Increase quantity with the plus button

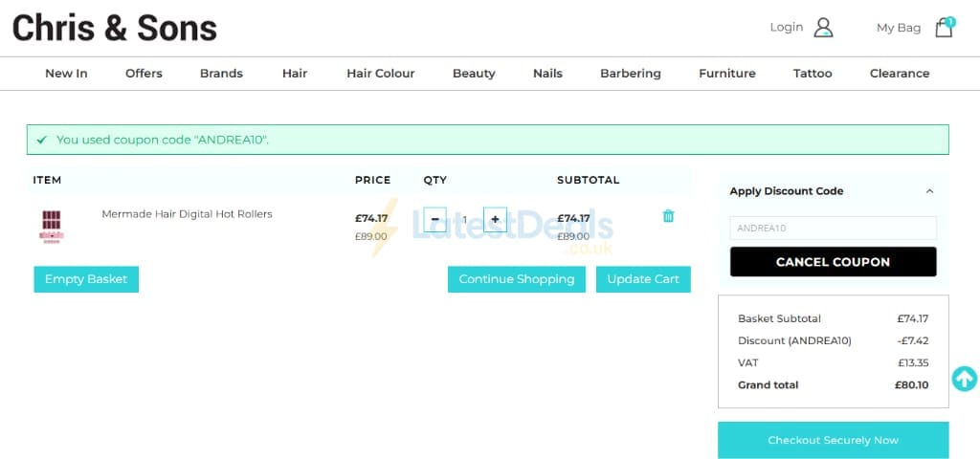pyautogui.click(x=495, y=219)
